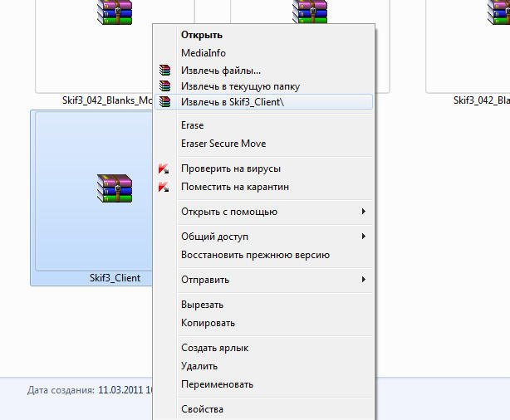
Task: Click archive icon above Skif3_042_Blanks_Mo file
Action: click(115, 12)
